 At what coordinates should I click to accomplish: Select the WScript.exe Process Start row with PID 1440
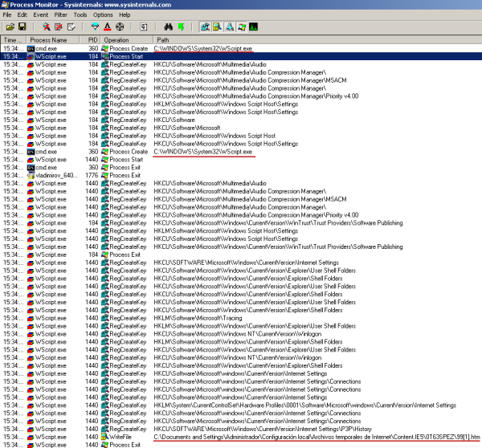[x=241, y=160]
